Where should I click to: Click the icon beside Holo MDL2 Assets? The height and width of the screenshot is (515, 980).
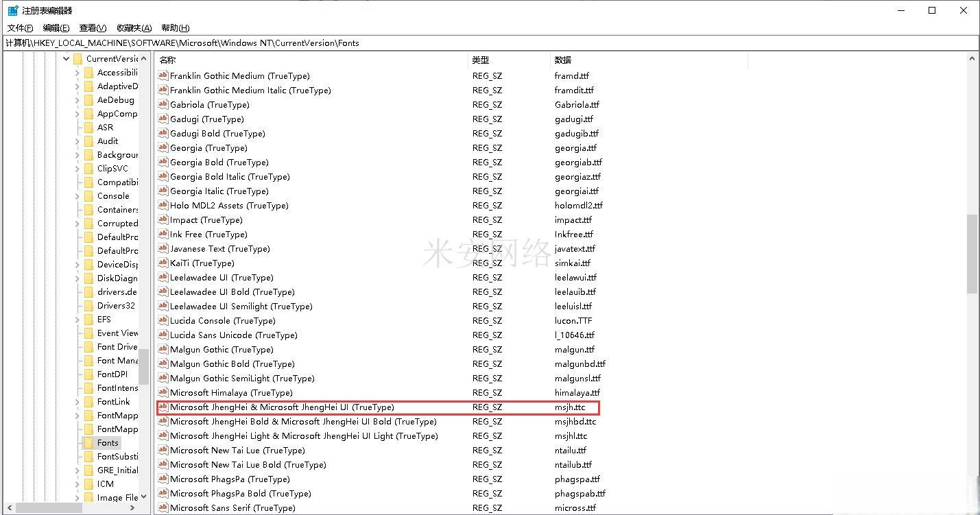pos(163,205)
